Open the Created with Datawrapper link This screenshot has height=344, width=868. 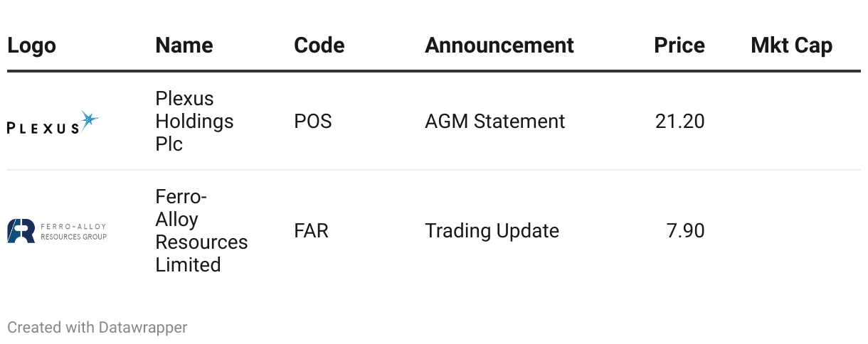click(97, 328)
